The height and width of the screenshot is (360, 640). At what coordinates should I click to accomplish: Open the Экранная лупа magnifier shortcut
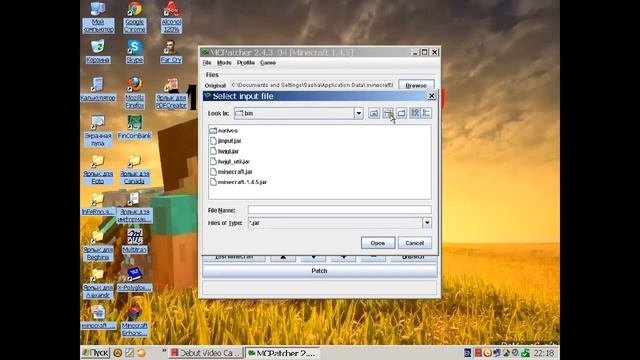[x=98, y=131]
